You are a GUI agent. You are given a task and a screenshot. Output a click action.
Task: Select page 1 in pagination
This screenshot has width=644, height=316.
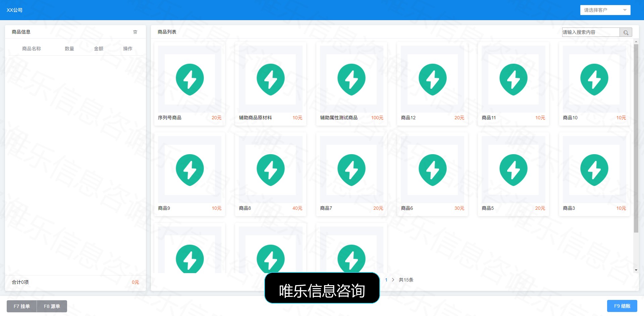click(x=386, y=280)
